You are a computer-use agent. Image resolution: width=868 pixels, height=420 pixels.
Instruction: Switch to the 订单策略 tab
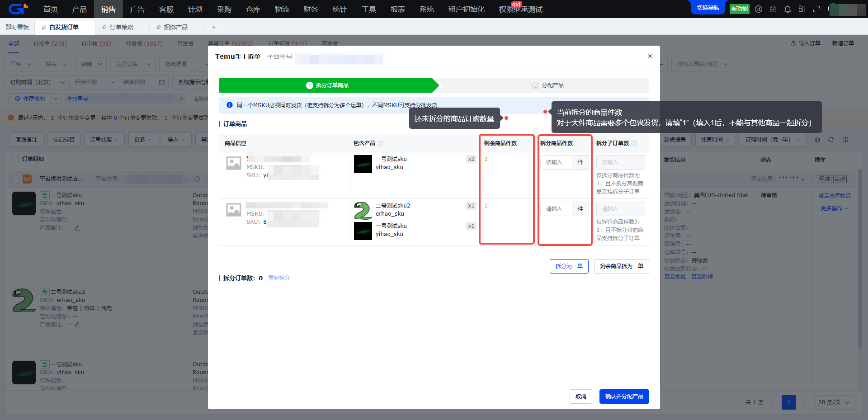pos(122,27)
